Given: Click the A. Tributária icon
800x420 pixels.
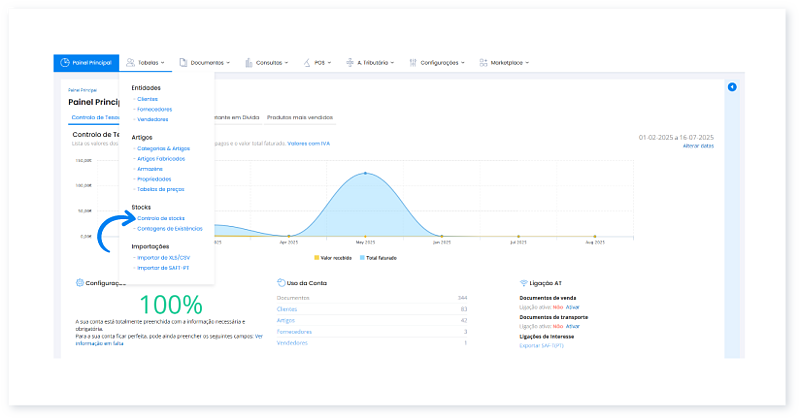Looking at the screenshot, I should pos(350,62).
